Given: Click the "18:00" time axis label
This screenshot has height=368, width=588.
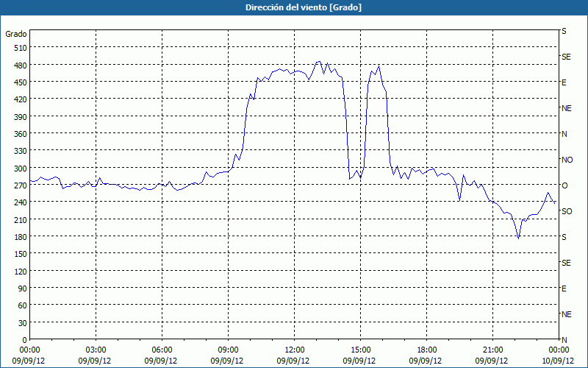Looking at the screenshot, I should coord(427,350).
